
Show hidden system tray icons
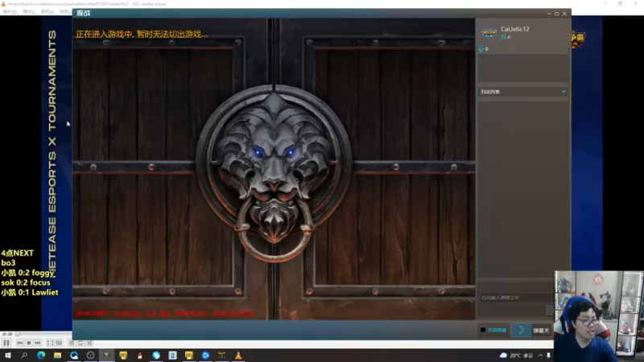pos(540,356)
